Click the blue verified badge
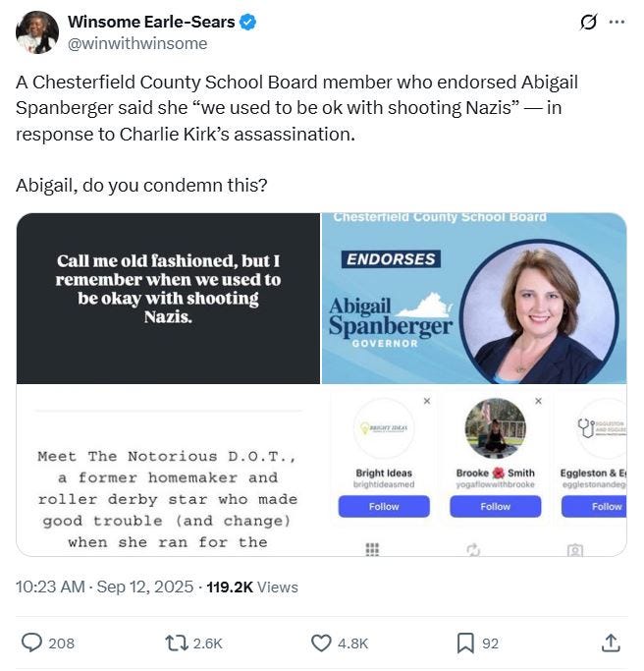The height and width of the screenshot is (671, 644). coord(247,22)
